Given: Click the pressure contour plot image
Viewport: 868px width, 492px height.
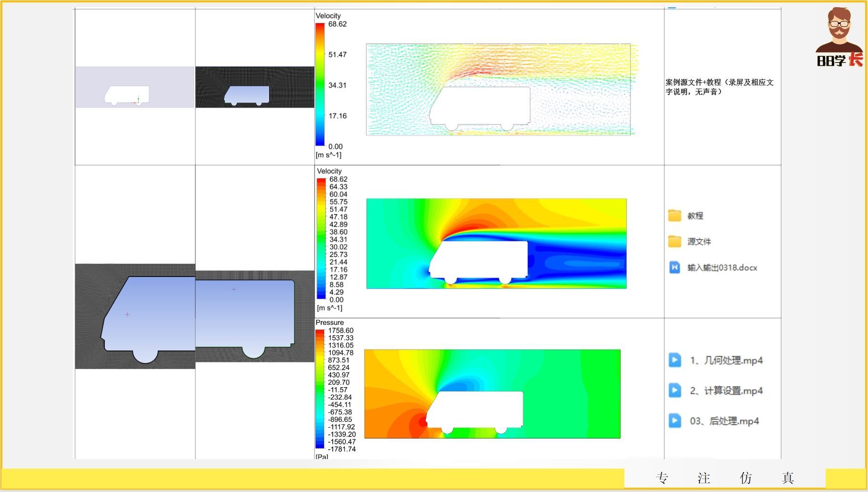Looking at the screenshot, I should [x=492, y=394].
